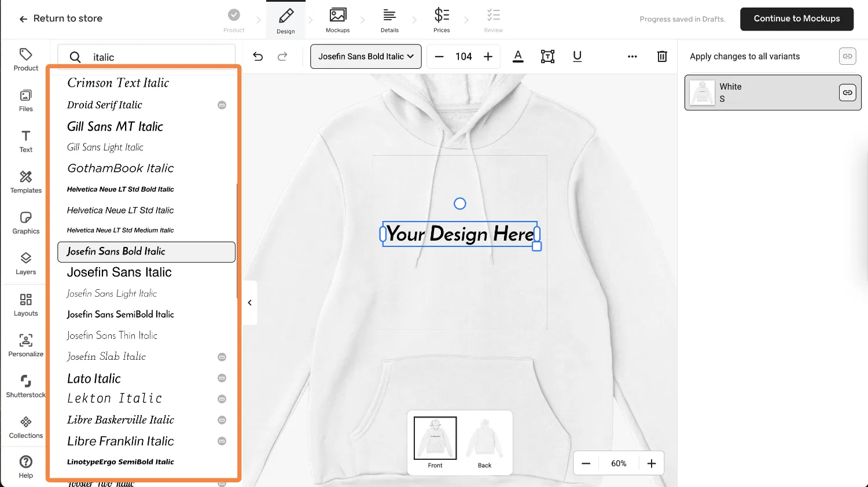Collapse the left font panel
868x487 pixels.
click(x=249, y=302)
